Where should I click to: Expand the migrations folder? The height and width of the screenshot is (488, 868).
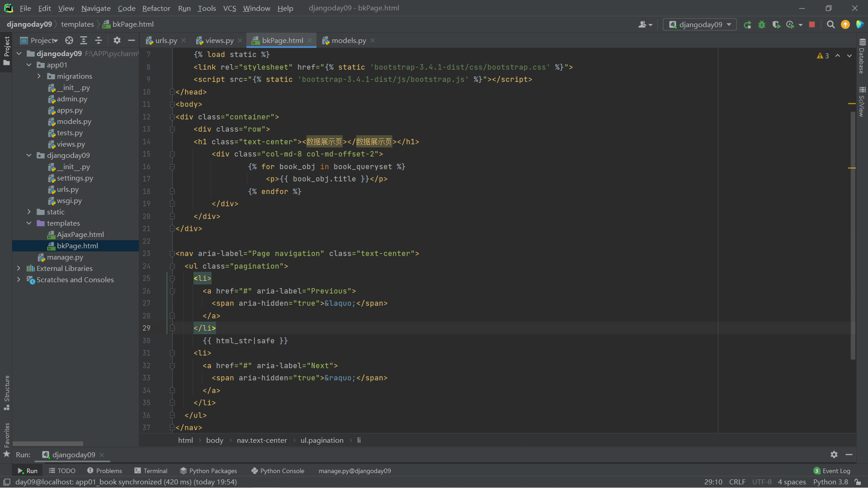39,76
